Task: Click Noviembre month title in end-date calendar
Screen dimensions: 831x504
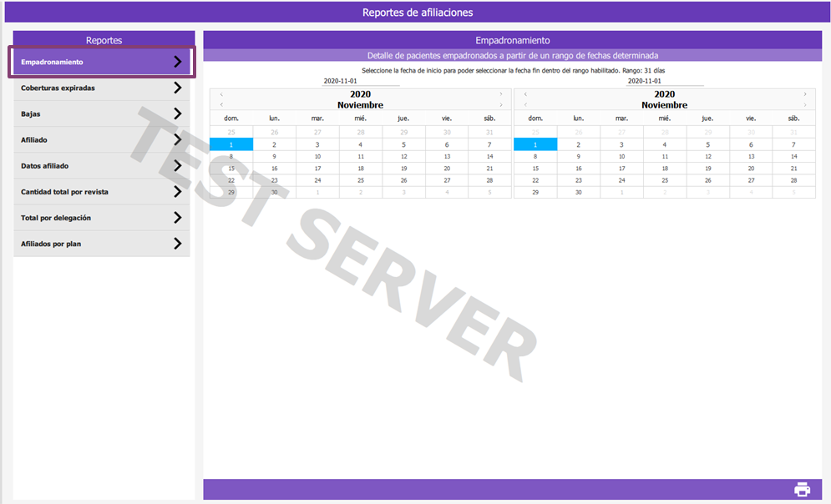Action: [665, 105]
